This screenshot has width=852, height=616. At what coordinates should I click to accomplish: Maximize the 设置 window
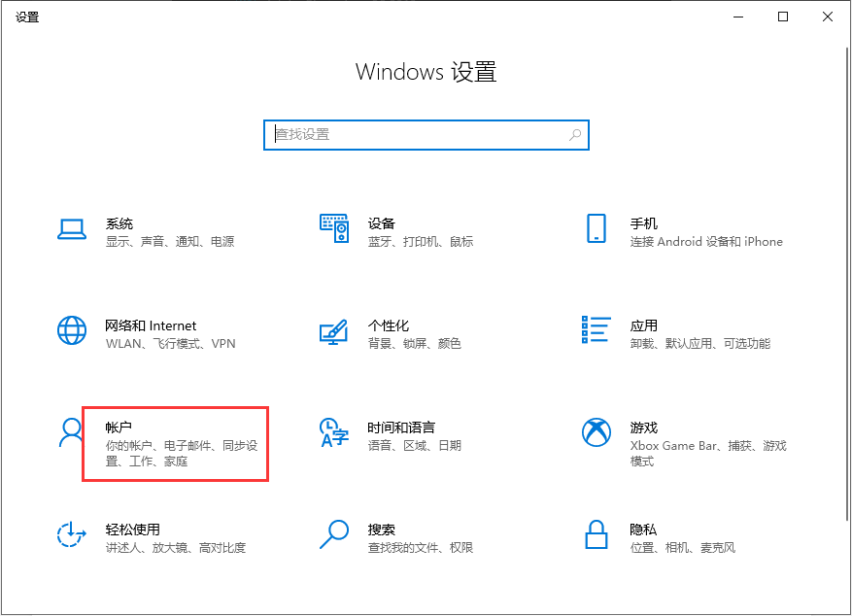pyautogui.click(x=783, y=17)
